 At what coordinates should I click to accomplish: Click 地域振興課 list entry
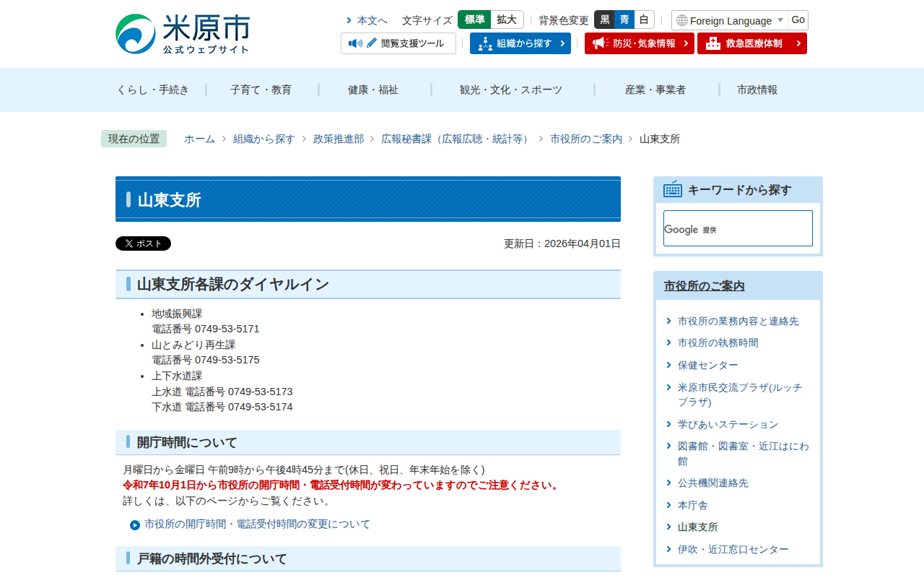click(177, 314)
